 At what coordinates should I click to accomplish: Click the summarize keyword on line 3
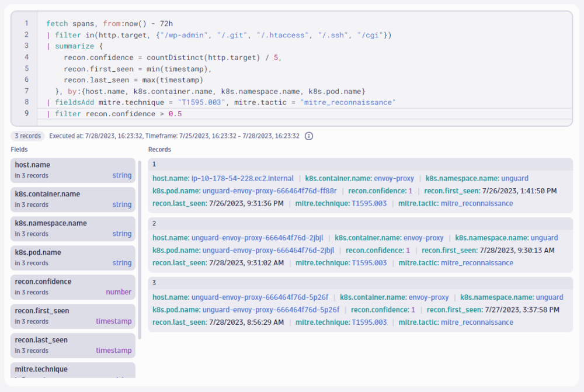(72, 46)
